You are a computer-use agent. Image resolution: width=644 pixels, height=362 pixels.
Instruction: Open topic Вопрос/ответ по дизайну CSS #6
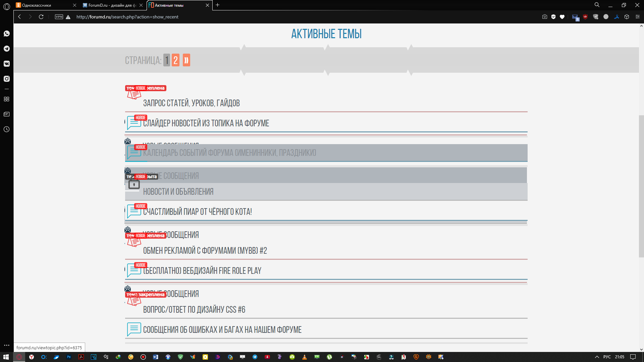tap(194, 310)
